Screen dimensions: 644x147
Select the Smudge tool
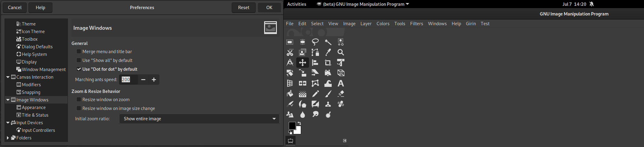pos(315,114)
